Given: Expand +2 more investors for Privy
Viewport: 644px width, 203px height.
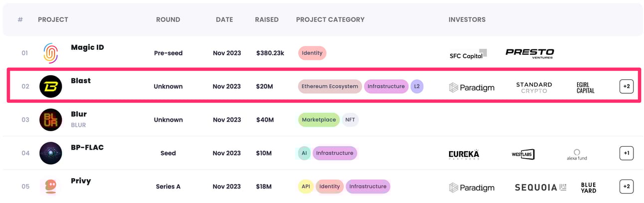Looking at the screenshot, I should tap(626, 187).
